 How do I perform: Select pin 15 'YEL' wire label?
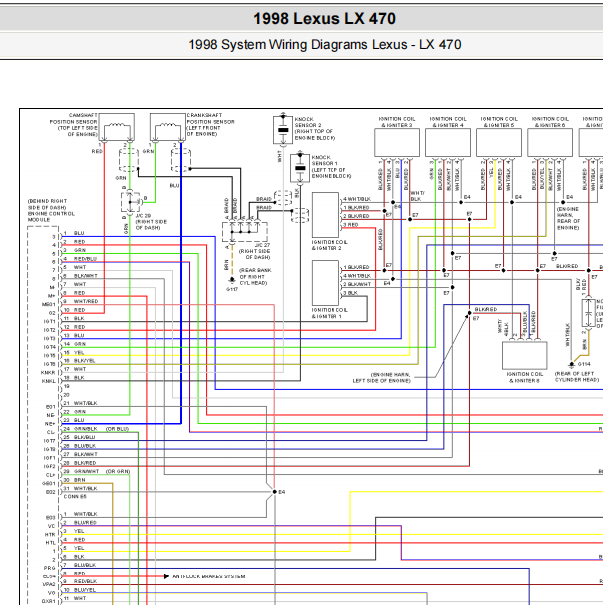click(x=79, y=353)
